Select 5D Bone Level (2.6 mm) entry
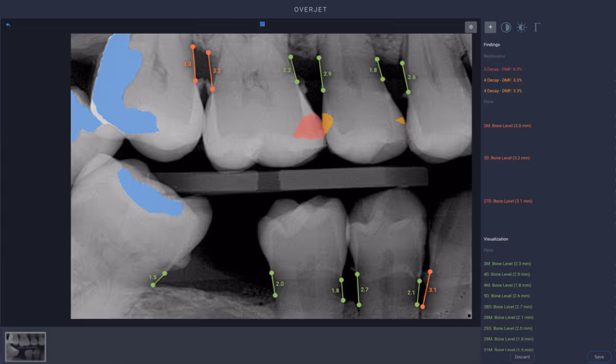The height and width of the screenshot is (364, 616). tap(507, 296)
